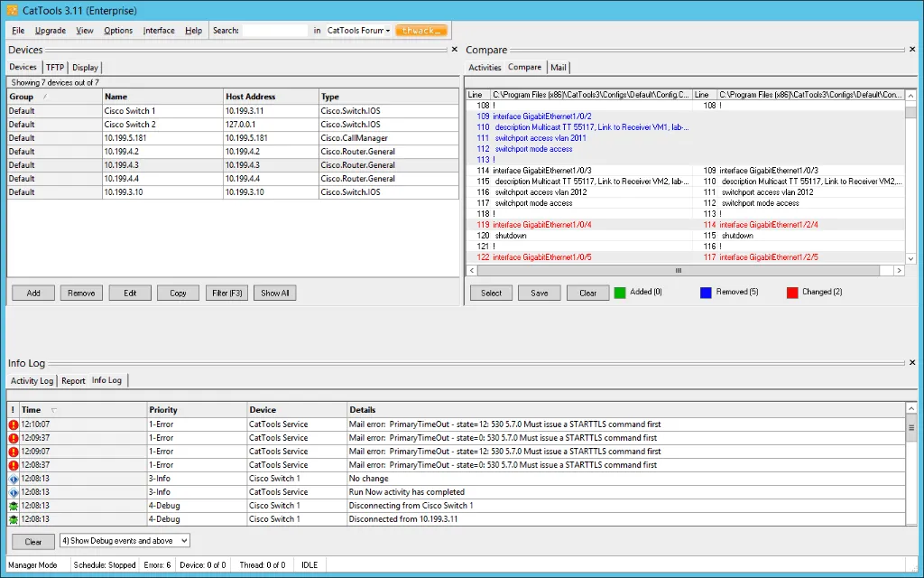The image size is (924, 578).
Task: Click inside the Search input field
Action: click(x=275, y=30)
